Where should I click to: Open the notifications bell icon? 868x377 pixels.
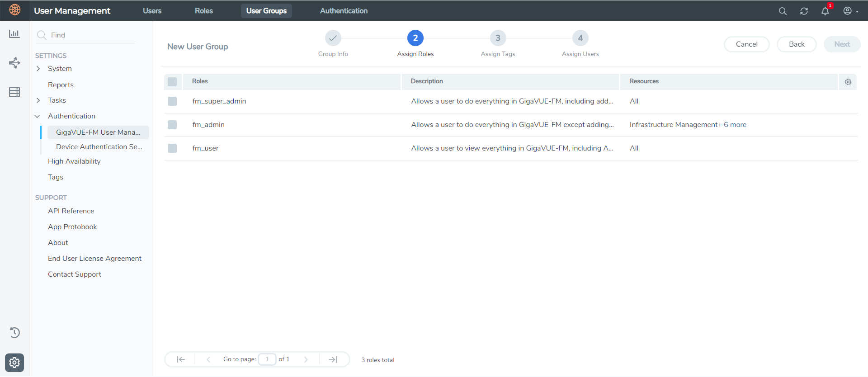click(x=825, y=11)
